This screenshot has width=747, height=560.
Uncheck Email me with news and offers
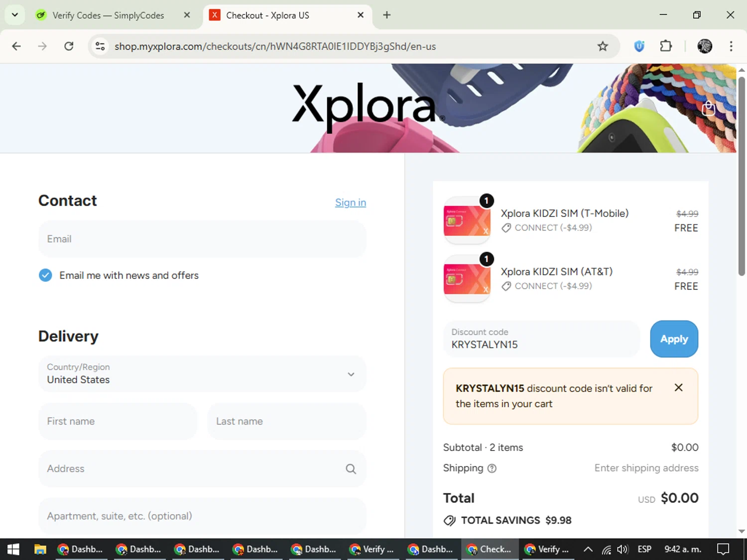[x=45, y=275]
